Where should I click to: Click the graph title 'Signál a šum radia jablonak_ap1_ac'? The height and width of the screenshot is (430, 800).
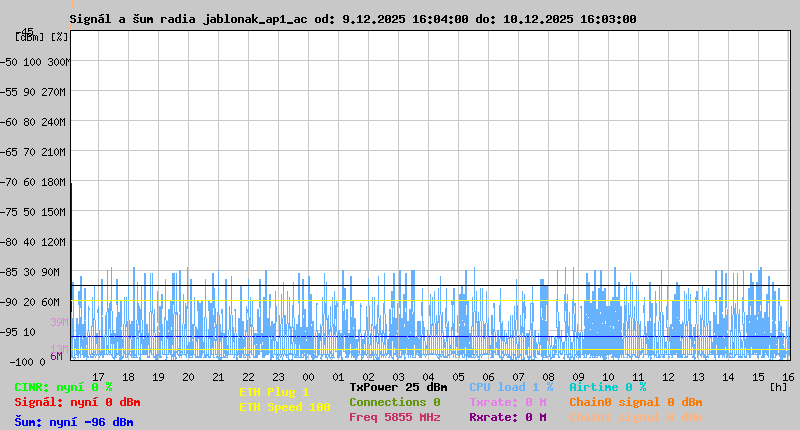tap(189, 19)
